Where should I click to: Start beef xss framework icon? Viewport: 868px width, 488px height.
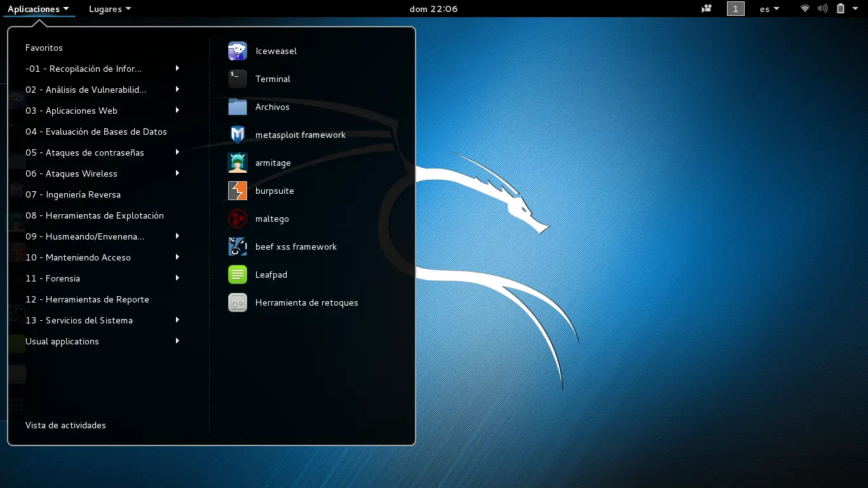[x=238, y=247]
